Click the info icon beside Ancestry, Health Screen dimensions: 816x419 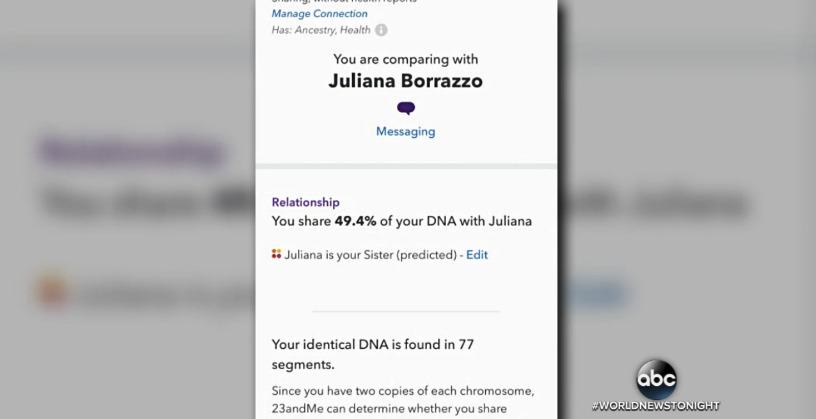[x=381, y=30]
